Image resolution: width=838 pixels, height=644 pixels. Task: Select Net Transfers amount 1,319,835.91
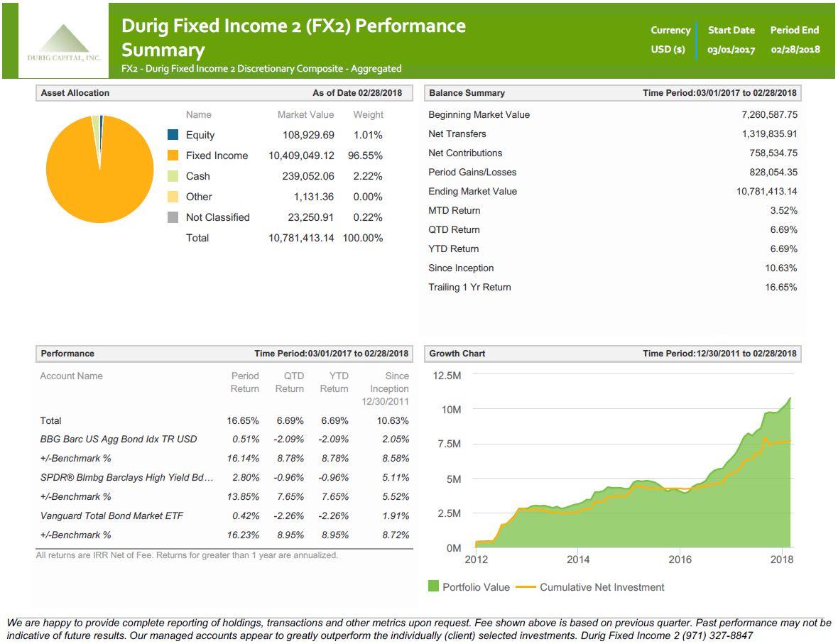[770, 133]
